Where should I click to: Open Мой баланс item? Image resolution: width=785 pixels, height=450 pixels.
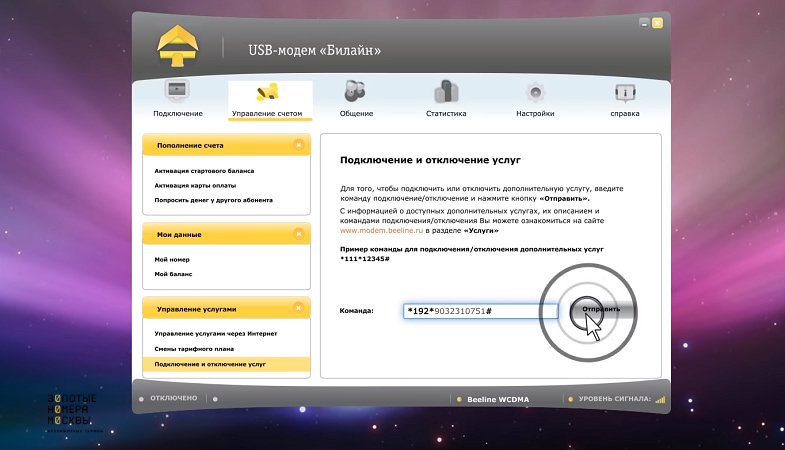[x=173, y=274]
